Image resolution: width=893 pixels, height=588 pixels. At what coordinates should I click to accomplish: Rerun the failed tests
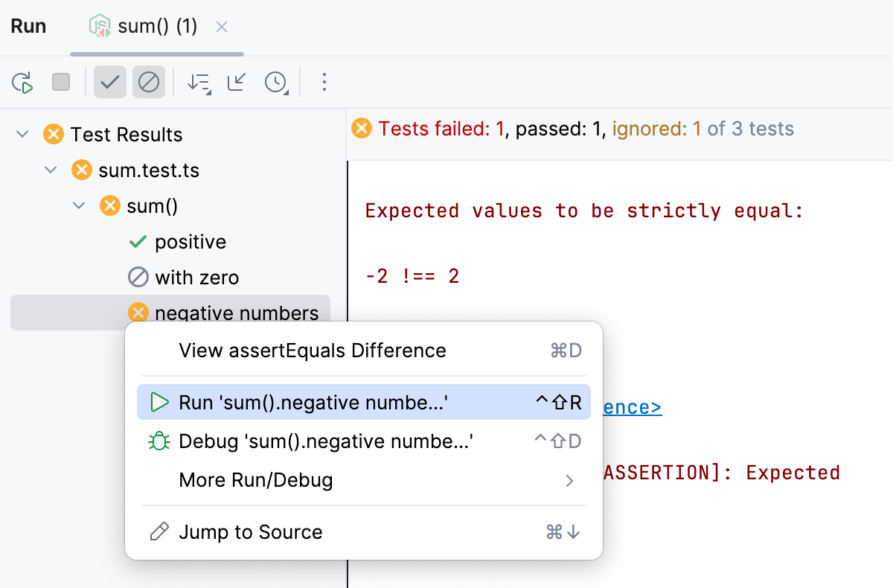pos(23,82)
